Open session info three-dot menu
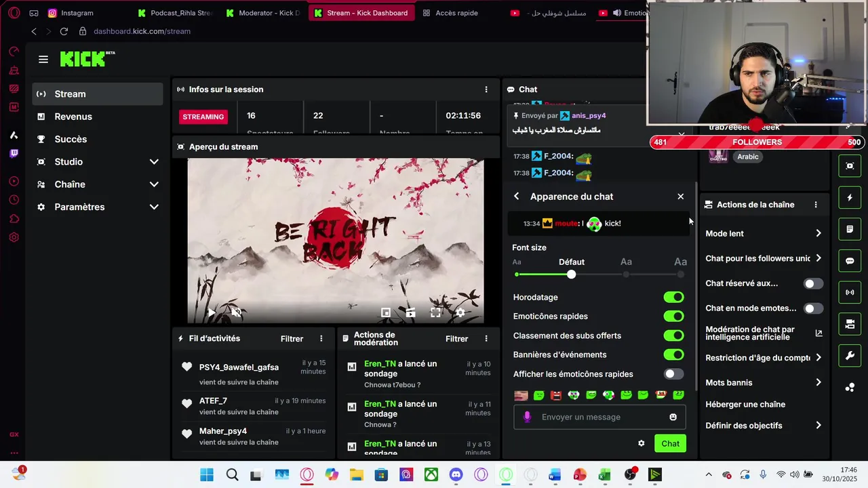868x488 pixels. (486, 89)
